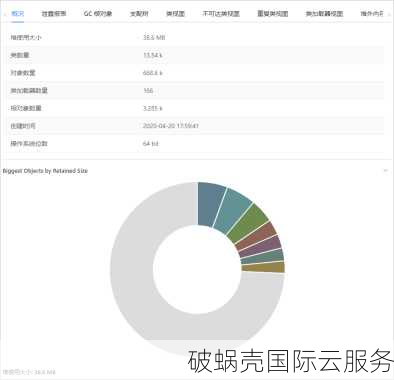The image size is (394, 380).
Task: Collapse the Biggest Objects by Retained Size panel
Action: [386, 170]
